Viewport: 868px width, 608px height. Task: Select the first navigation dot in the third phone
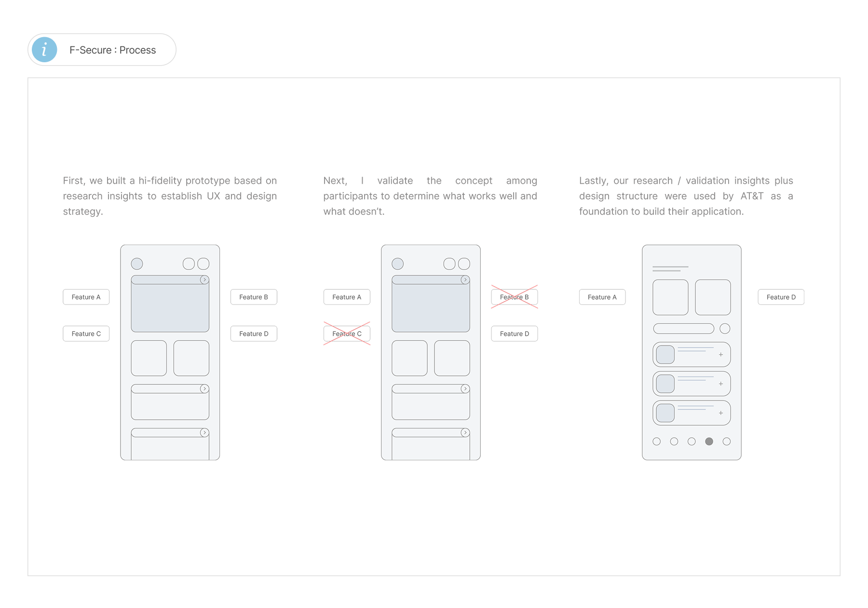coord(657,442)
